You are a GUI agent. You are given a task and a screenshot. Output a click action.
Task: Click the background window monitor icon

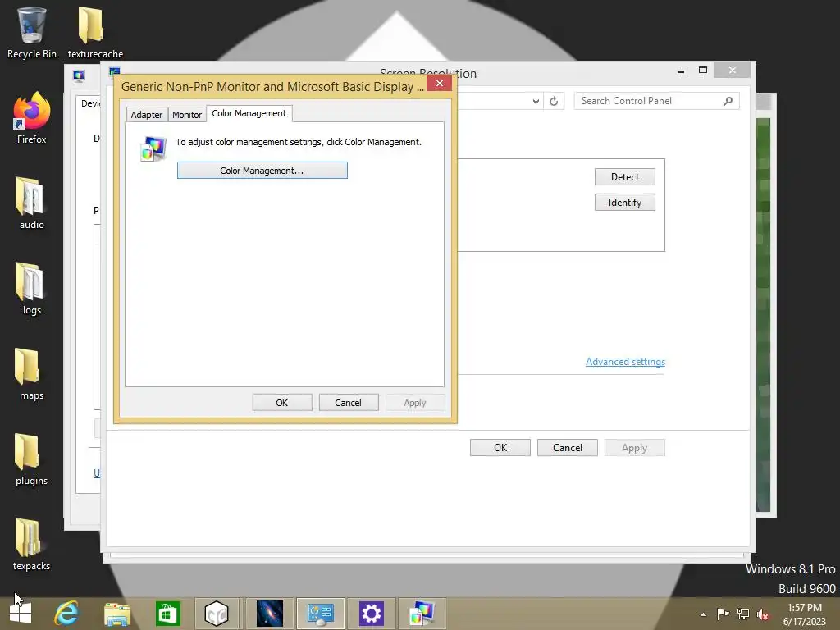coord(79,75)
